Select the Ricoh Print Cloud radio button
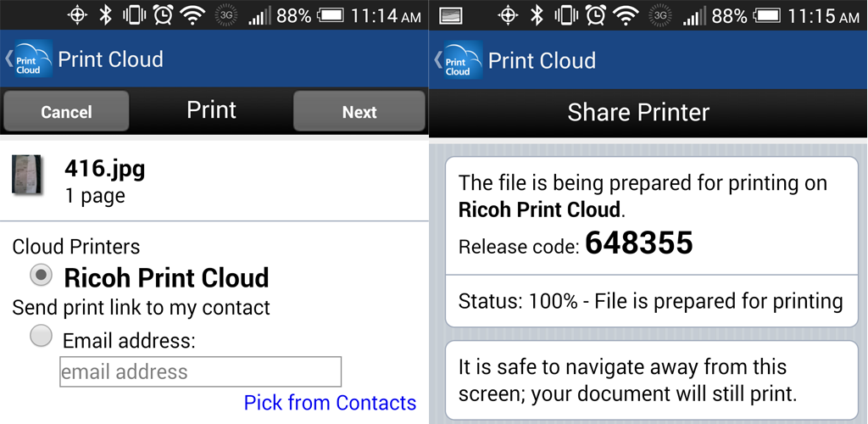This screenshot has width=868, height=424. tap(42, 276)
